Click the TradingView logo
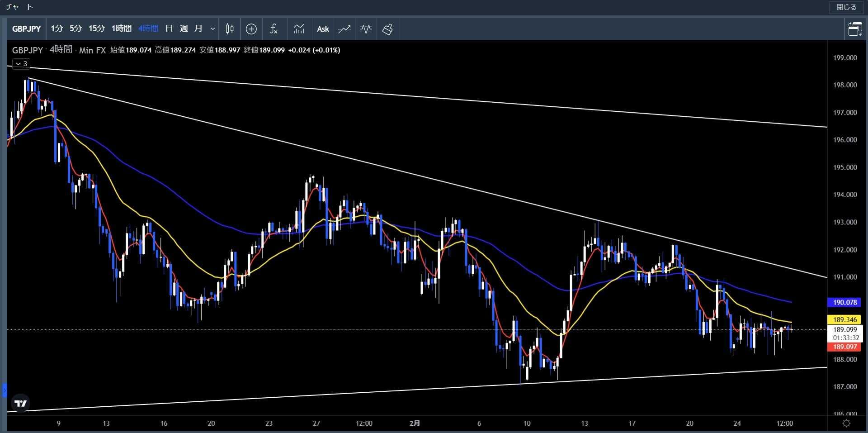 [x=20, y=403]
